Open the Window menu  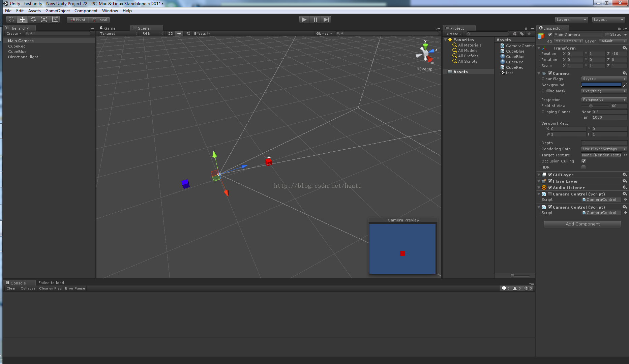pyautogui.click(x=110, y=11)
